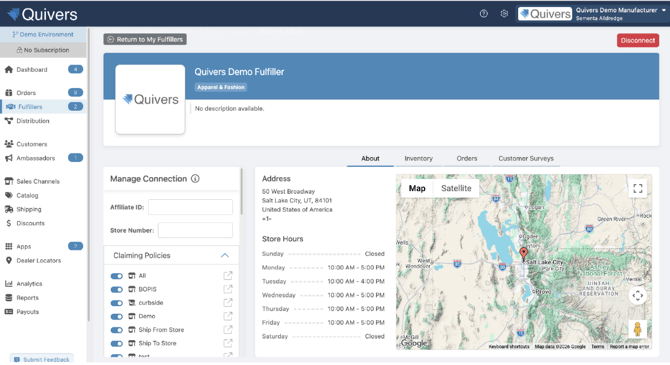Click the Tuesday hours '10:00 AM - 4:00 PM'
This screenshot has width=670, height=365.
tap(356, 281)
